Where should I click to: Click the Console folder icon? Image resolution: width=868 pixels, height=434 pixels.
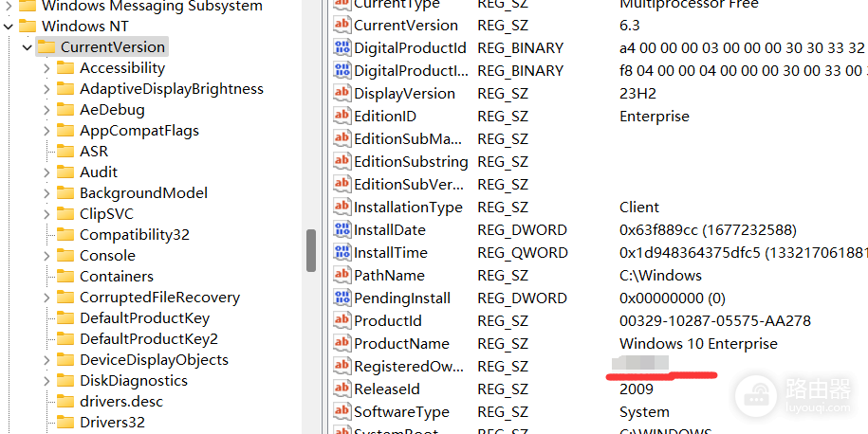(65, 256)
